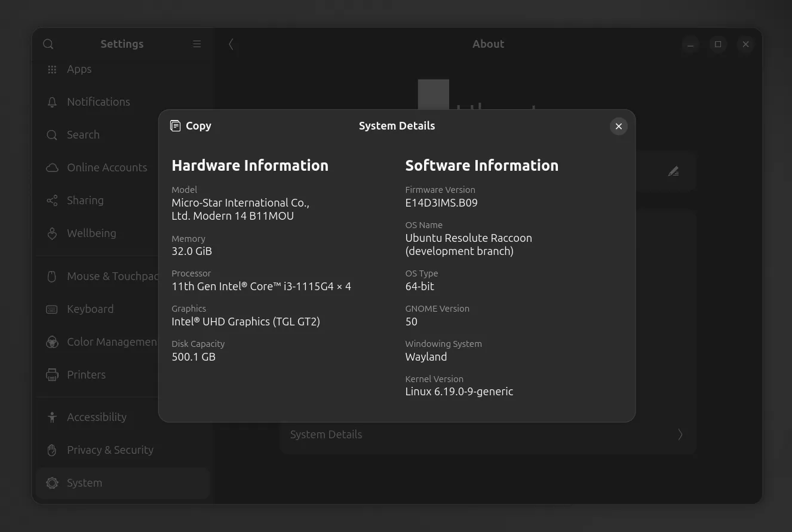Click GNOME version value 50

pos(412,322)
